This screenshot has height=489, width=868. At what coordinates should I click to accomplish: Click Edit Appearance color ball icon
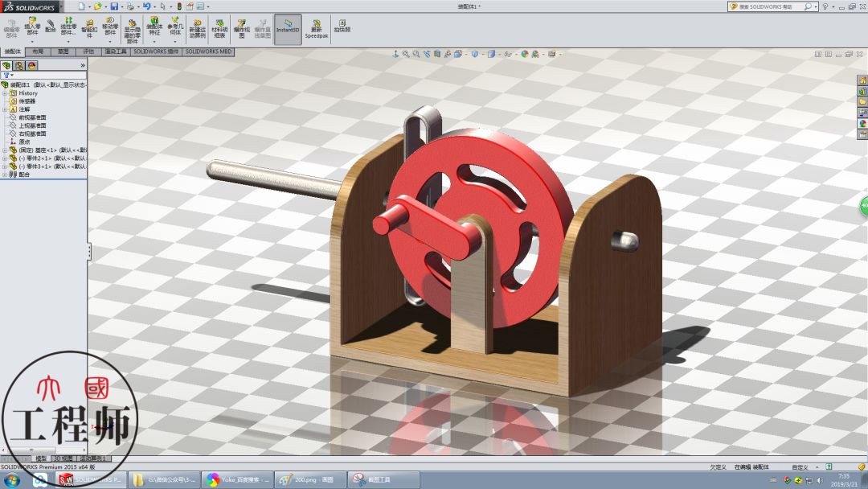pos(525,54)
